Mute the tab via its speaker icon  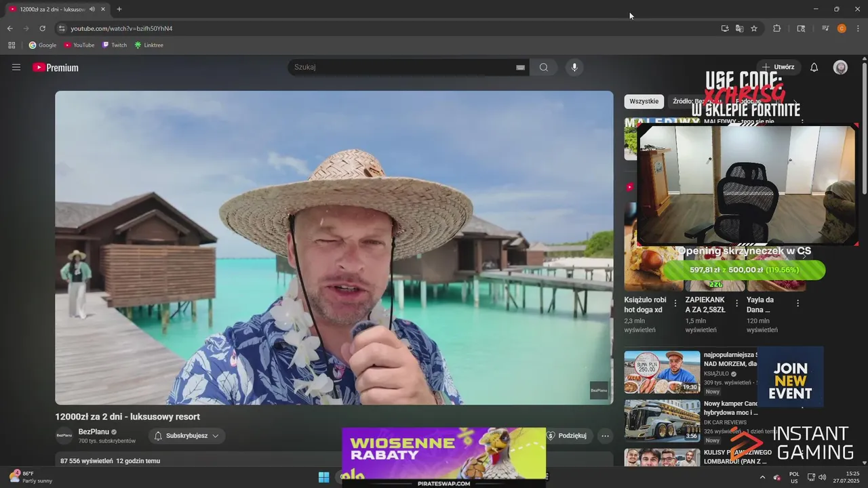click(92, 9)
